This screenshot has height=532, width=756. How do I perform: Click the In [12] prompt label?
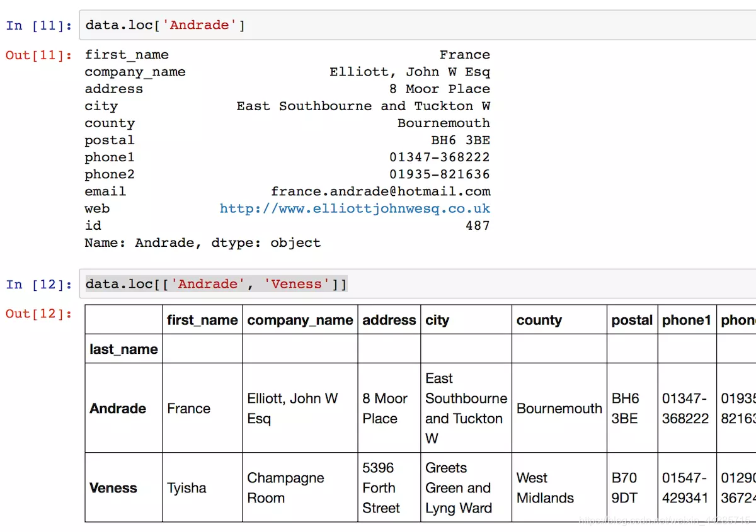39,284
